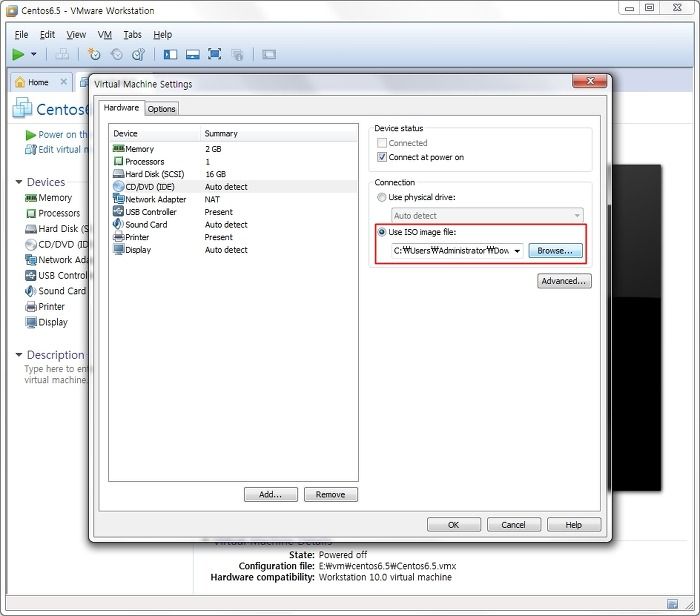700x616 pixels.
Task: Click Network Adapter in main window Devices list
Action: 57,260
